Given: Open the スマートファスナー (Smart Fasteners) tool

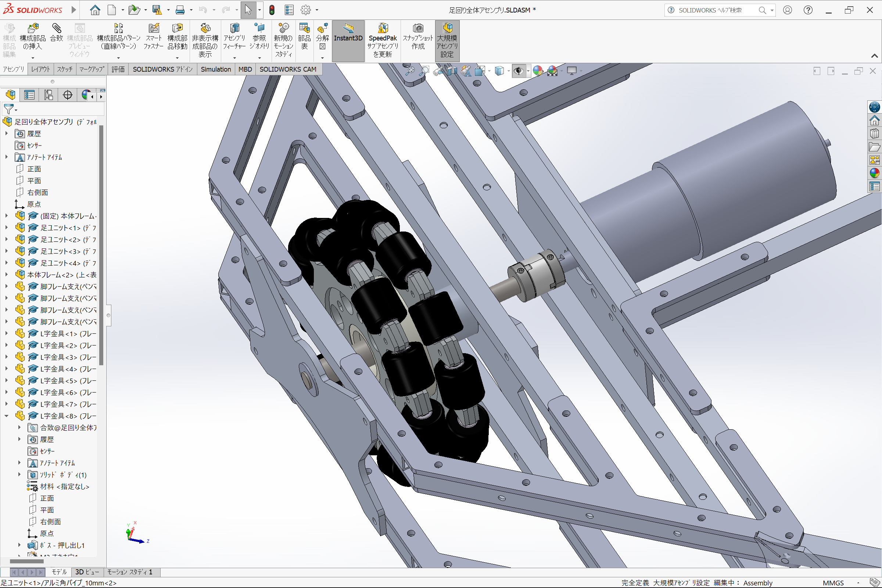Looking at the screenshot, I should click(153, 37).
